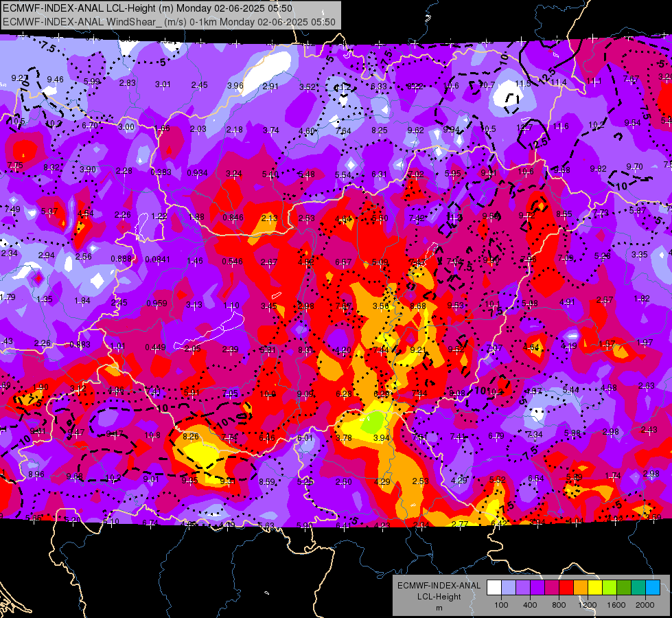
Task: Click the wind shear value '8.59'
Action: 266,481
